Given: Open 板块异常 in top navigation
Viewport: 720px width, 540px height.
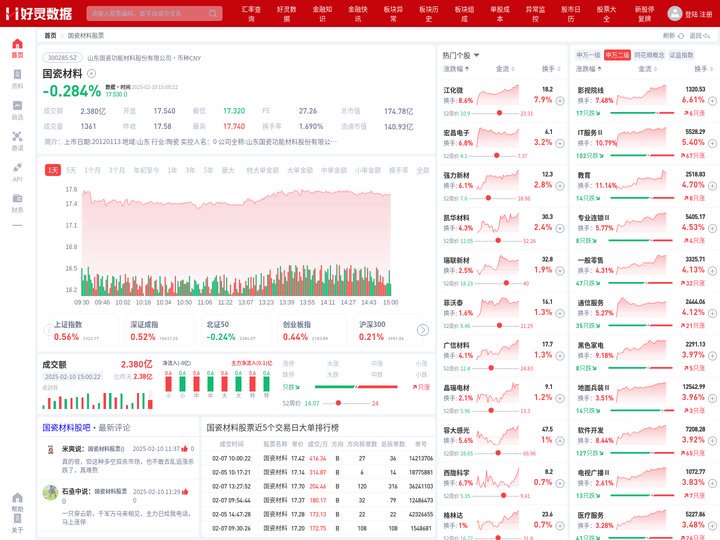Looking at the screenshot, I should (394, 14).
